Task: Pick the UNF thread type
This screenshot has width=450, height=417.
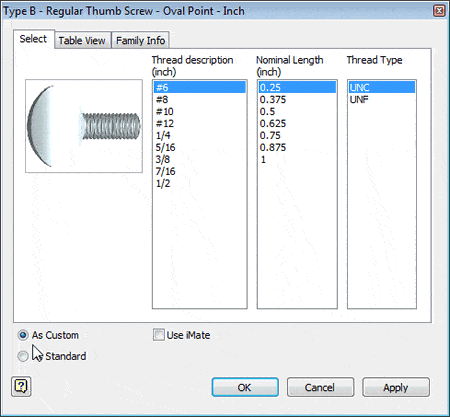Action: (x=382, y=100)
